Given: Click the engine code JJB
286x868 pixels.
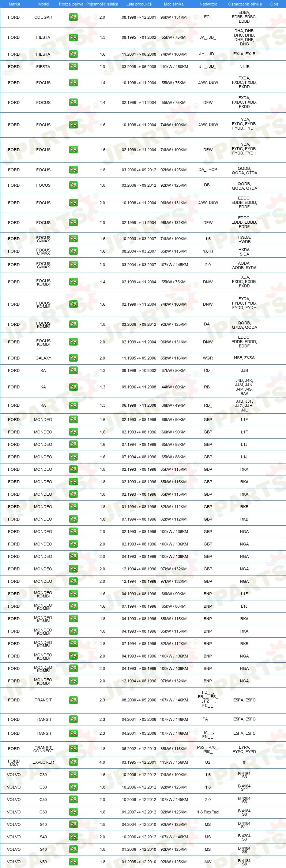Looking at the screenshot, I should coord(244,370).
